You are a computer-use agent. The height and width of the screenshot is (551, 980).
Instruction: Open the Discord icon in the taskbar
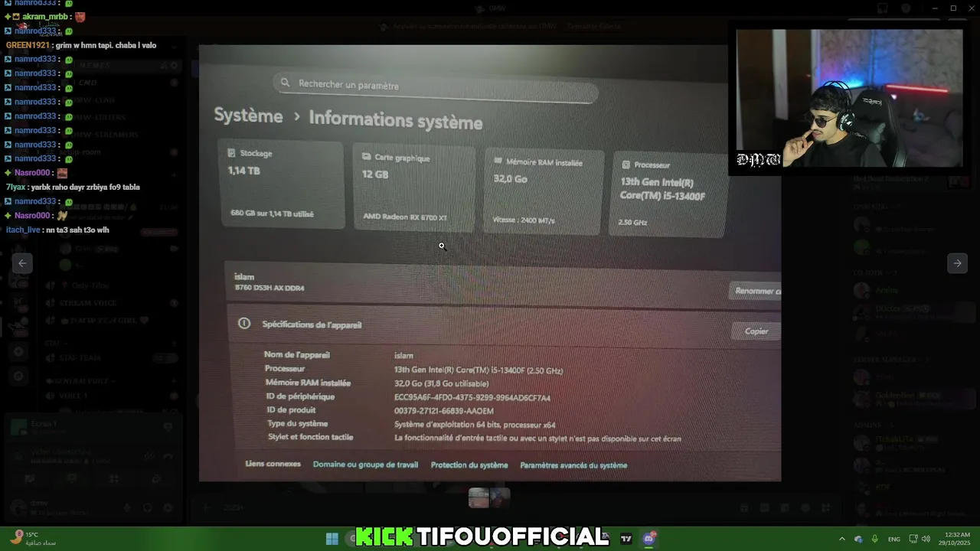coord(649,539)
